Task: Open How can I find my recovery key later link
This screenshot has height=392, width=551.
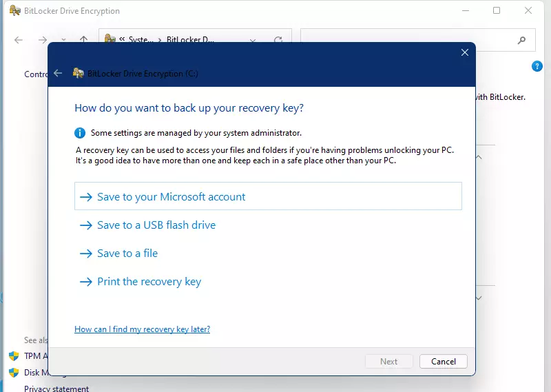Action: (x=143, y=329)
